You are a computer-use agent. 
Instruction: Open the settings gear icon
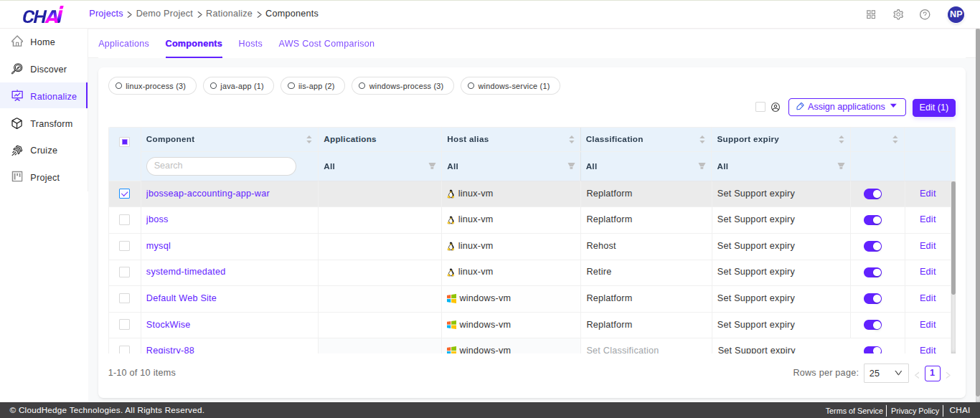[x=898, y=14]
